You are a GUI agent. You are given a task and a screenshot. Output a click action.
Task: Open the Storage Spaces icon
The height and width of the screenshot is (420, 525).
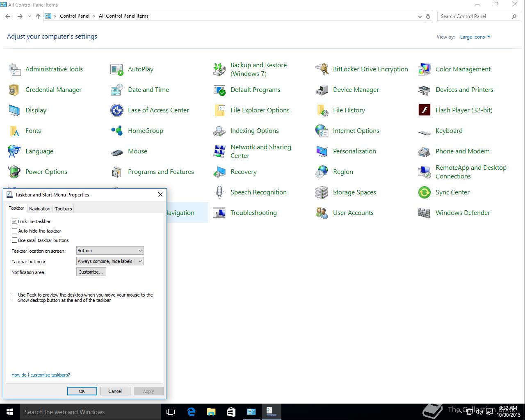[322, 192]
